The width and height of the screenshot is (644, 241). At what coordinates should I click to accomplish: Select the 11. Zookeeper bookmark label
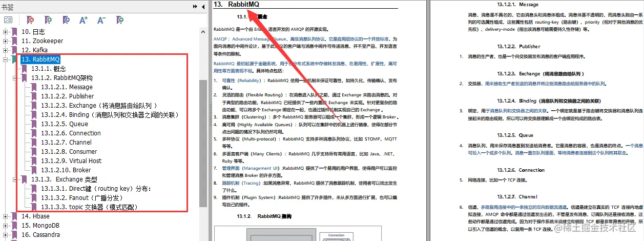42,41
